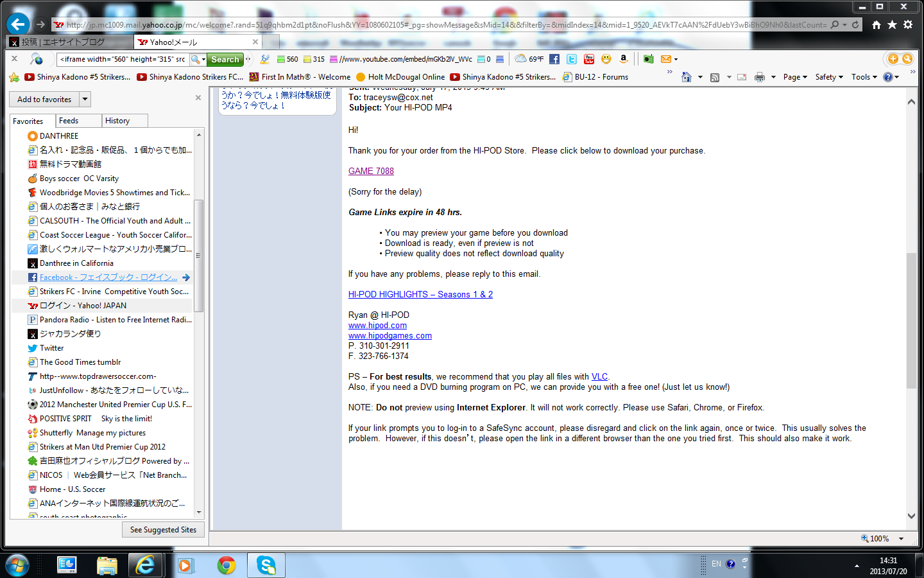Expand the Safety menu dropdown
The image size is (924, 578).
[829, 77]
